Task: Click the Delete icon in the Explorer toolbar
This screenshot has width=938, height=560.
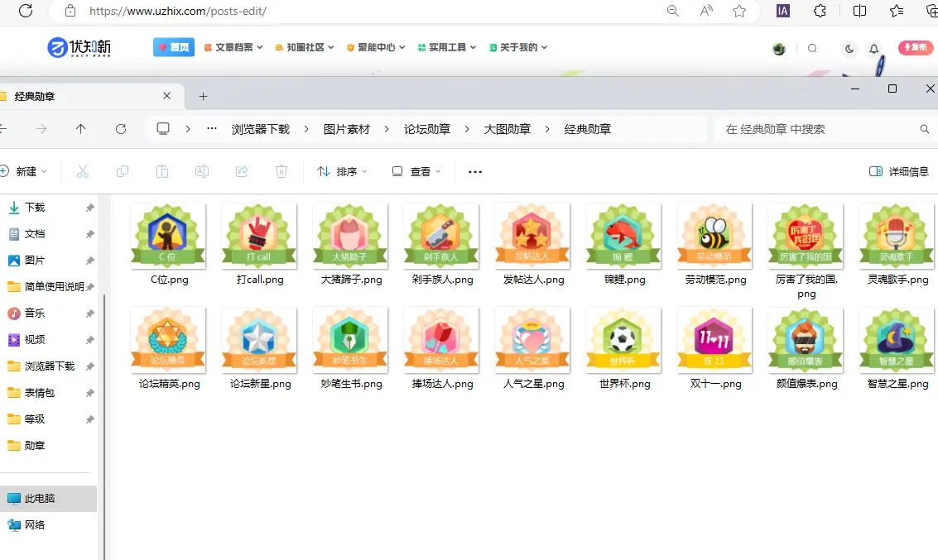Action: pos(281,171)
